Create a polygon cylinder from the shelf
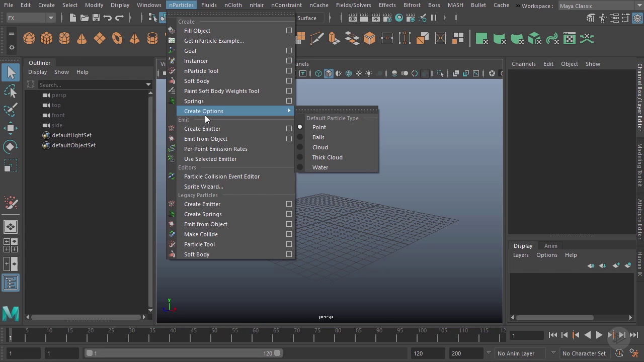The width and height of the screenshot is (644, 362). [64, 39]
